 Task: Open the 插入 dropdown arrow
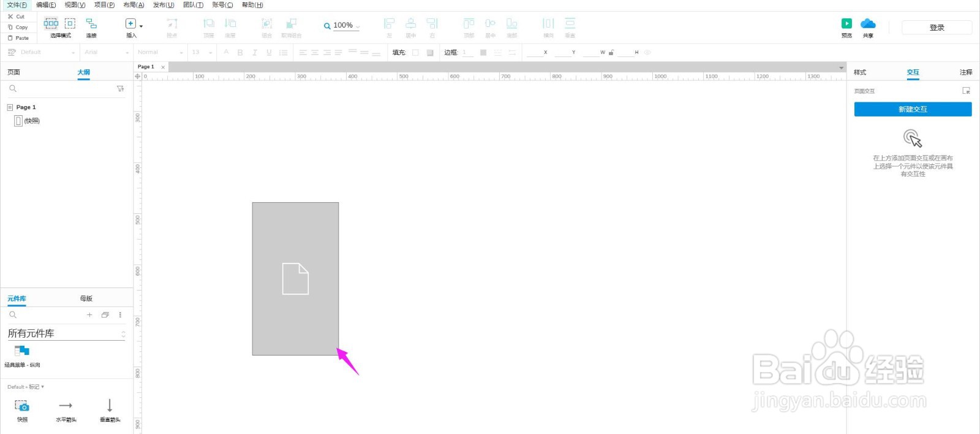(141, 26)
